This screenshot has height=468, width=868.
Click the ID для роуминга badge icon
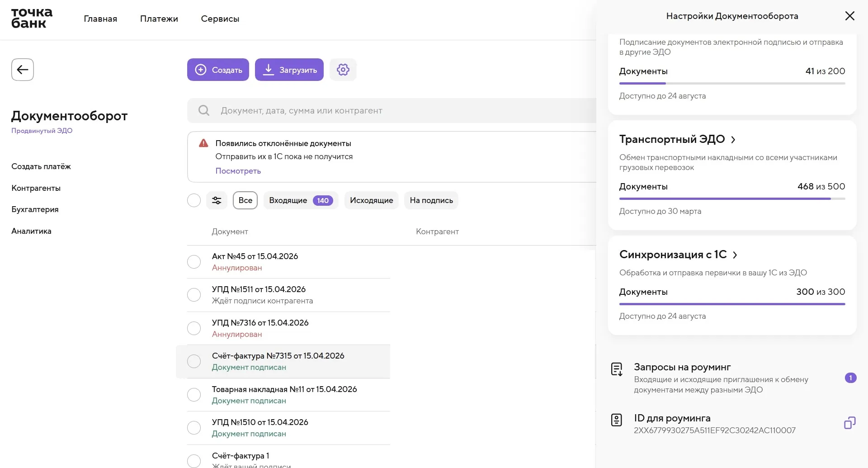[x=617, y=420]
